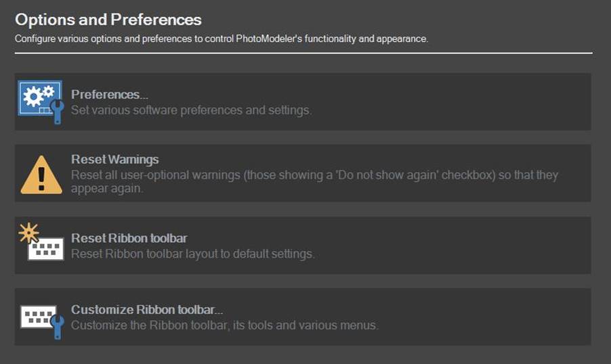Viewport: 611px width, 364px height.
Task: Click the Reset Ribbon toolbar keyboard icon
Action: click(x=45, y=248)
